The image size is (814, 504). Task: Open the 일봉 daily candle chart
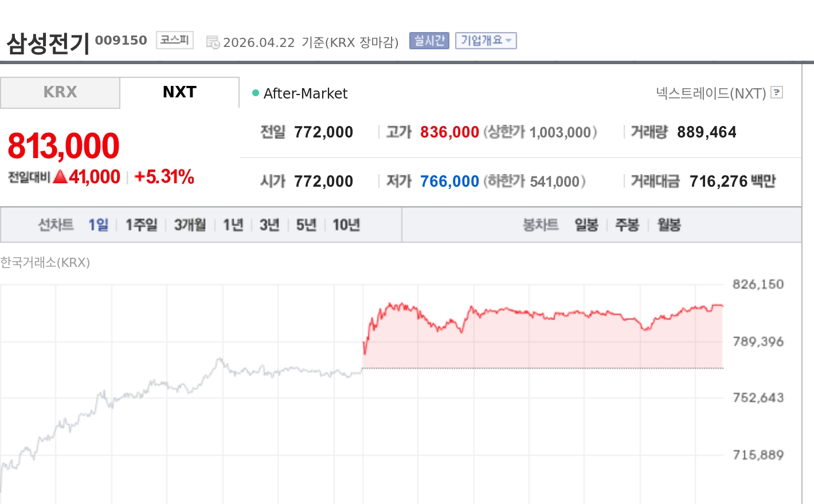586,225
